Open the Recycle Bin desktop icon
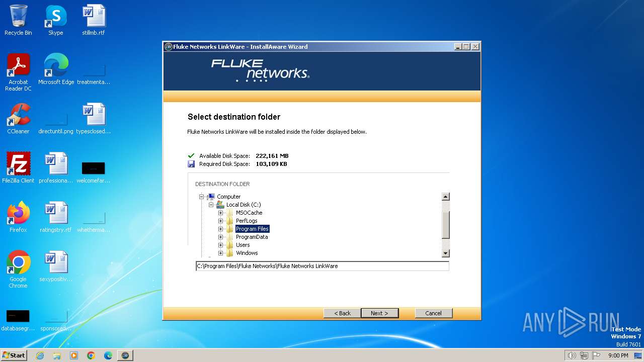 click(x=18, y=20)
